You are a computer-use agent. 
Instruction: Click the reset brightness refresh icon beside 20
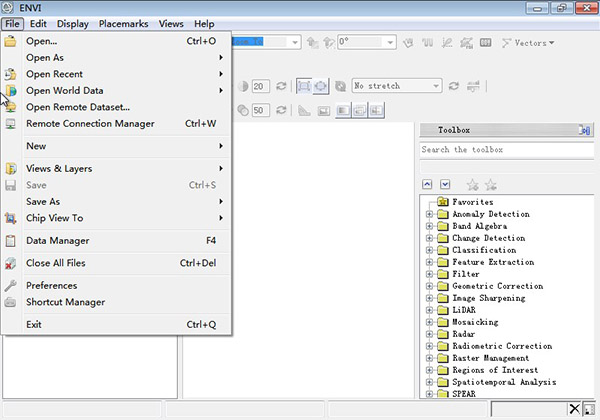[x=281, y=86]
